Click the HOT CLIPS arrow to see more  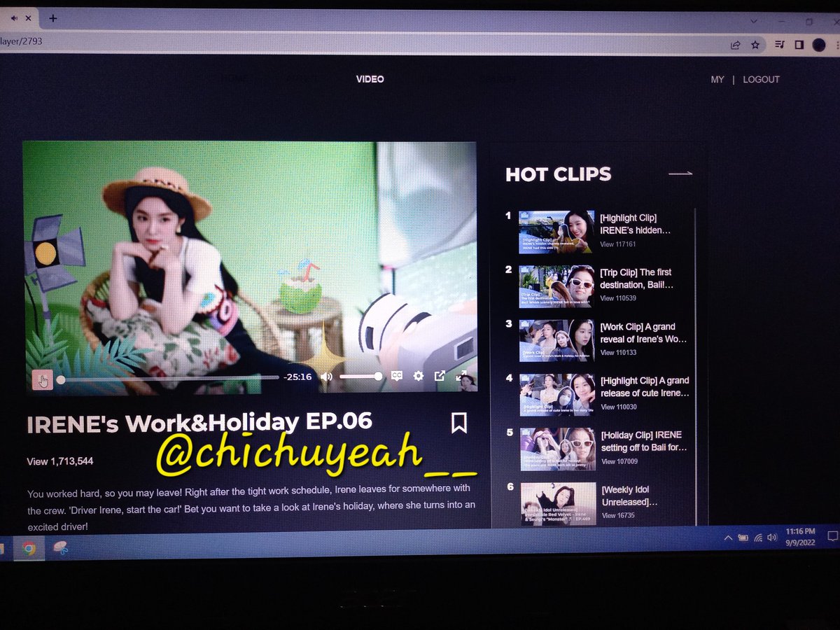tap(680, 174)
